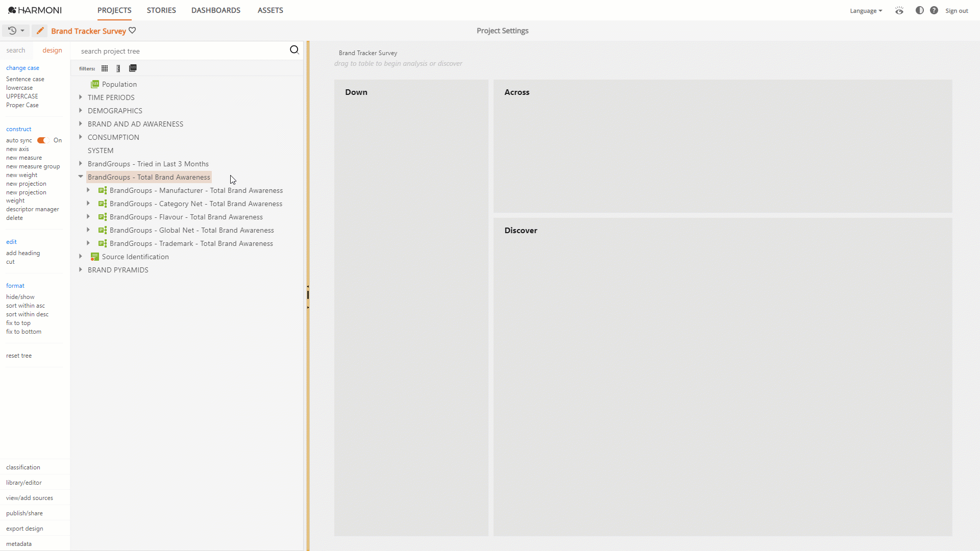Image resolution: width=980 pixels, height=551 pixels.
Task: Open the classification panel
Action: pyautogui.click(x=23, y=467)
